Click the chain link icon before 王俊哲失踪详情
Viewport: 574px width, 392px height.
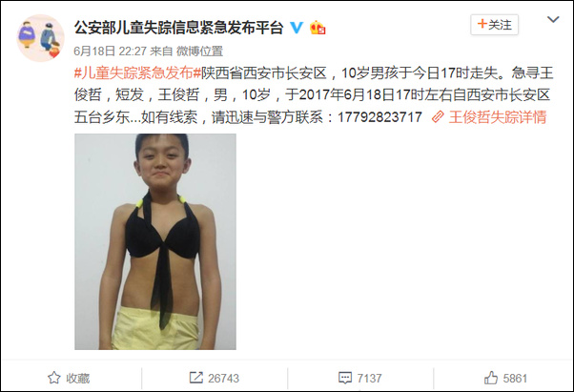point(438,117)
